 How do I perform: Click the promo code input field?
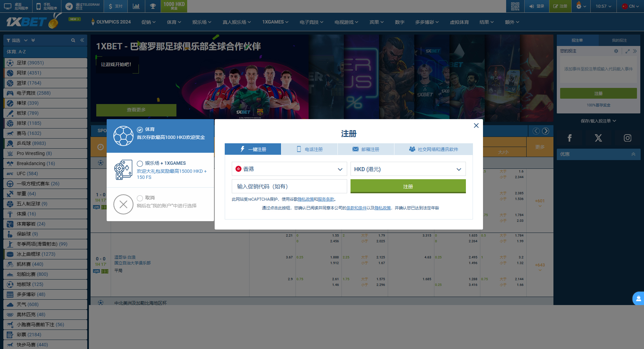[x=289, y=186]
